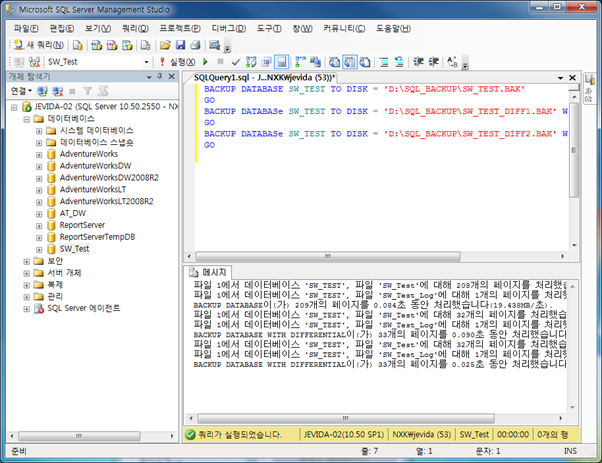Click the Uncomment selected lines icon

(x=399, y=62)
